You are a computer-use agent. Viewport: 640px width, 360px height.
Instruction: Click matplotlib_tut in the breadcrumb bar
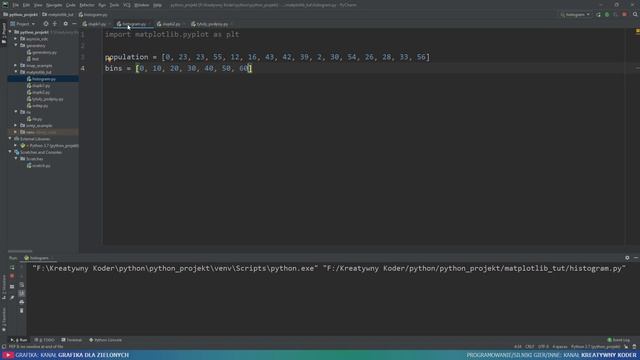coord(58,15)
